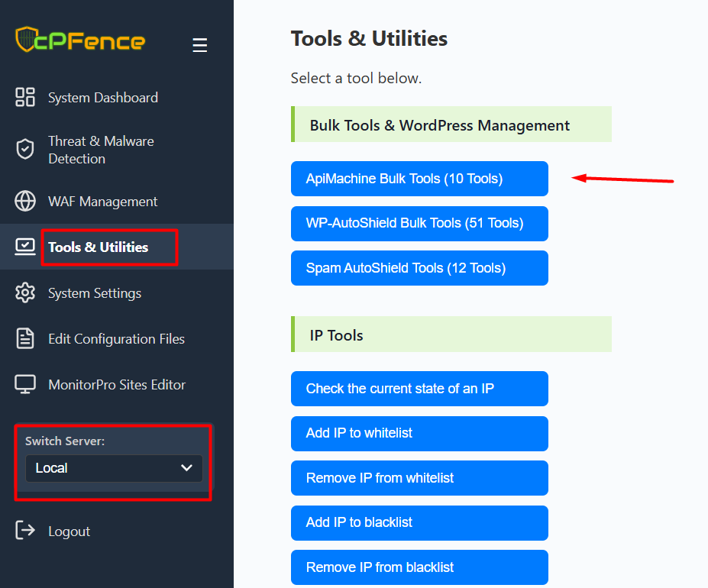Image resolution: width=708 pixels, height=588 pixels.
Task: Open System Dashboard menu item
Action: pyautogui.click(x=102, y=98)
